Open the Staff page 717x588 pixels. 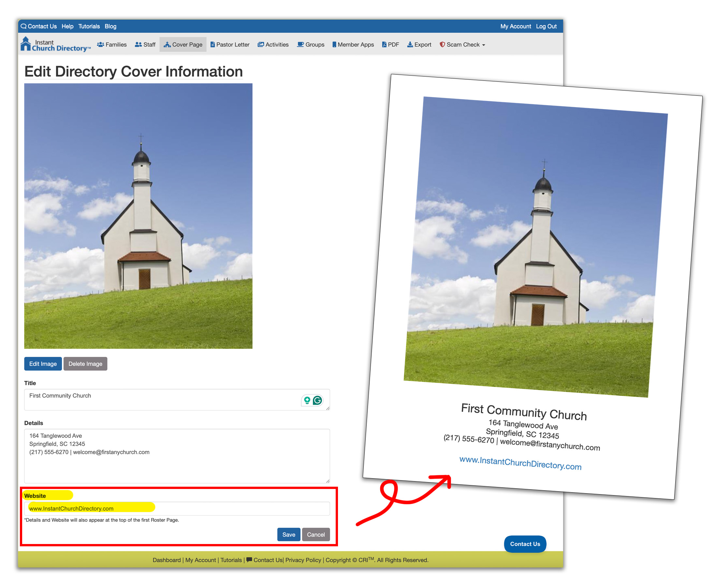[145, 45]
